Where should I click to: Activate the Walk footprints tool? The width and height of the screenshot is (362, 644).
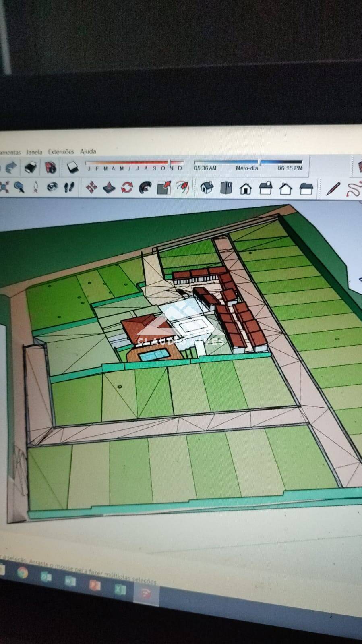tap(70, 187)
